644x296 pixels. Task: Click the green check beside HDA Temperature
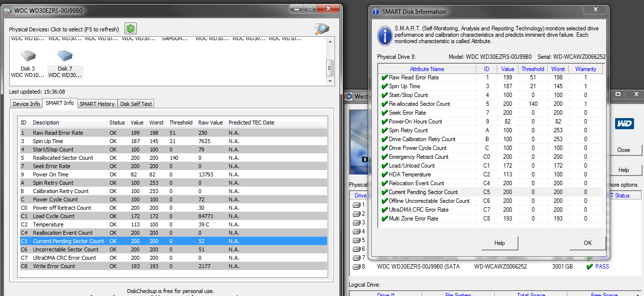[384, 174]
